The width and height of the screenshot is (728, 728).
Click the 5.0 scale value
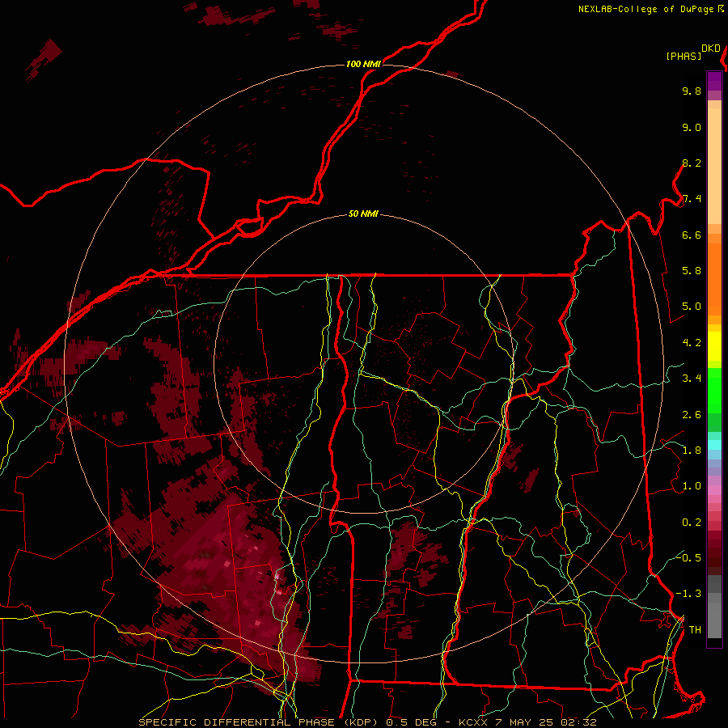692,307
